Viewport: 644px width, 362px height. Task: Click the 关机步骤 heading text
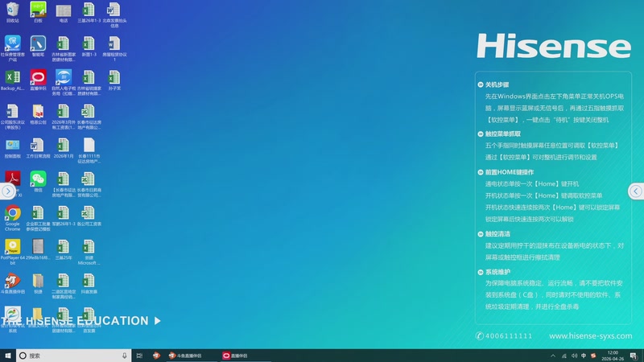(497, 84)
